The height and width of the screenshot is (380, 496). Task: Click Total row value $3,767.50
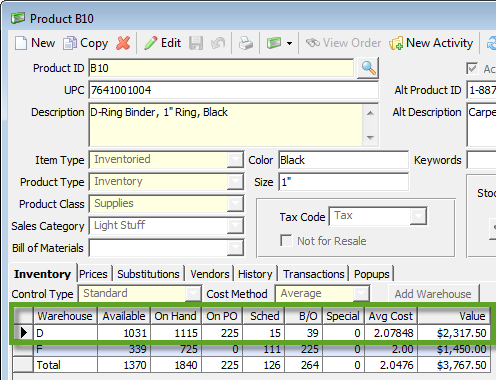[x=454, y=365]
